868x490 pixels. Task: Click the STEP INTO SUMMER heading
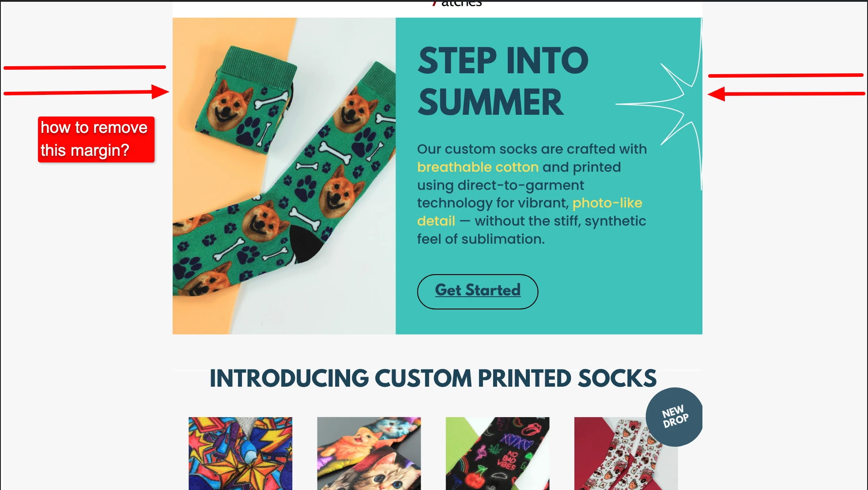click(503, 81)
